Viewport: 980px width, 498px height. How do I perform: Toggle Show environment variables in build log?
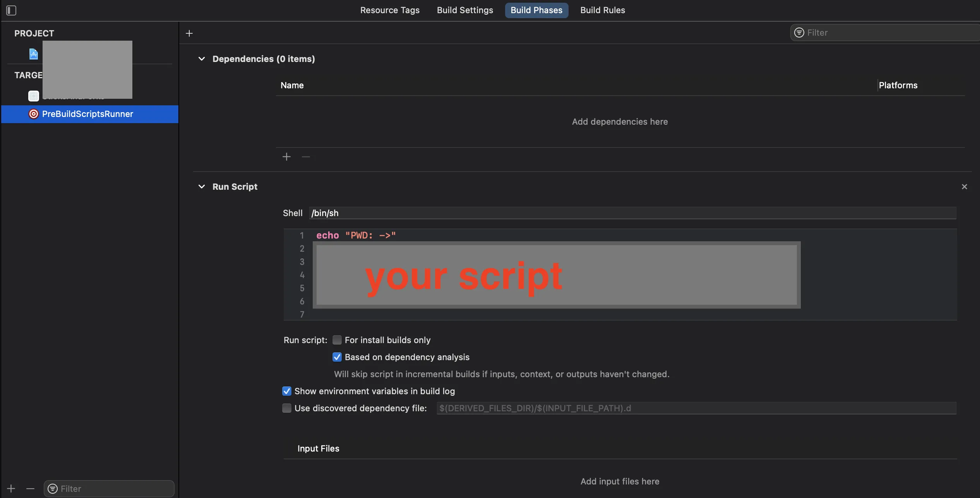(287, 391)
